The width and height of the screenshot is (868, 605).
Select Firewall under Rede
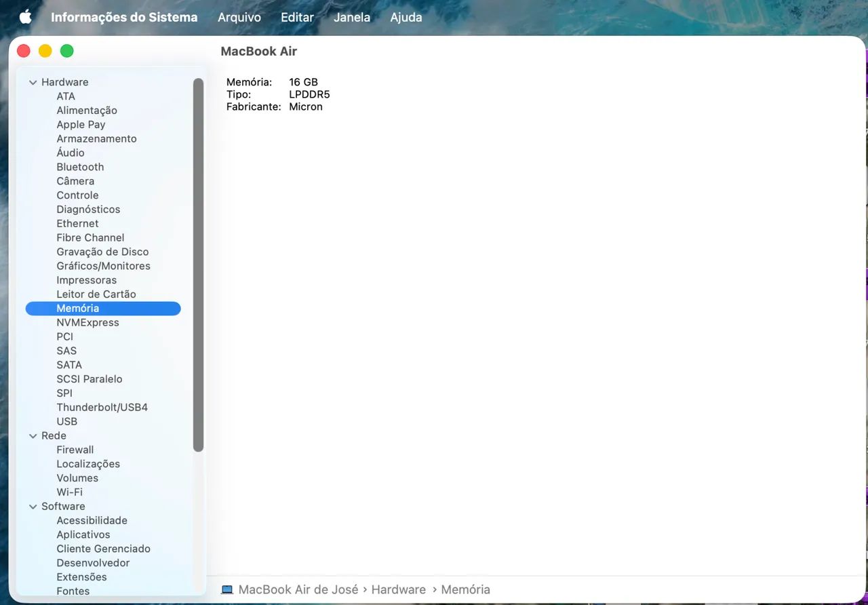[75, 450]
